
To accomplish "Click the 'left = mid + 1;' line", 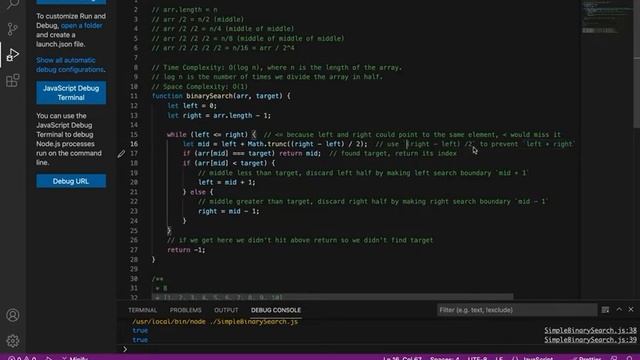I will click(x=227, y=182).
